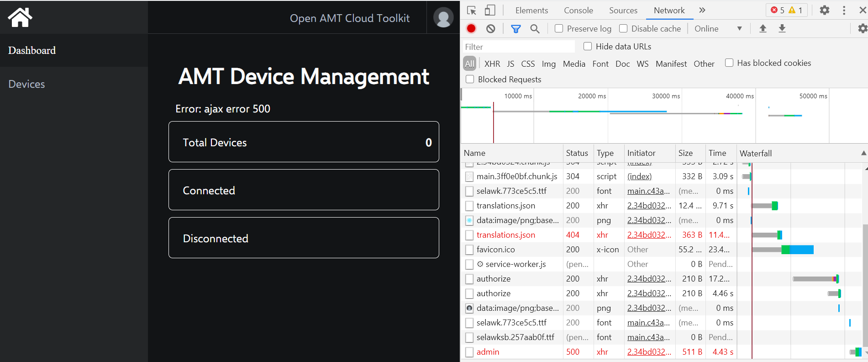This screenshot has height=362, width=868.
Task: Sort by the Time column header
Action: point(721,153)
